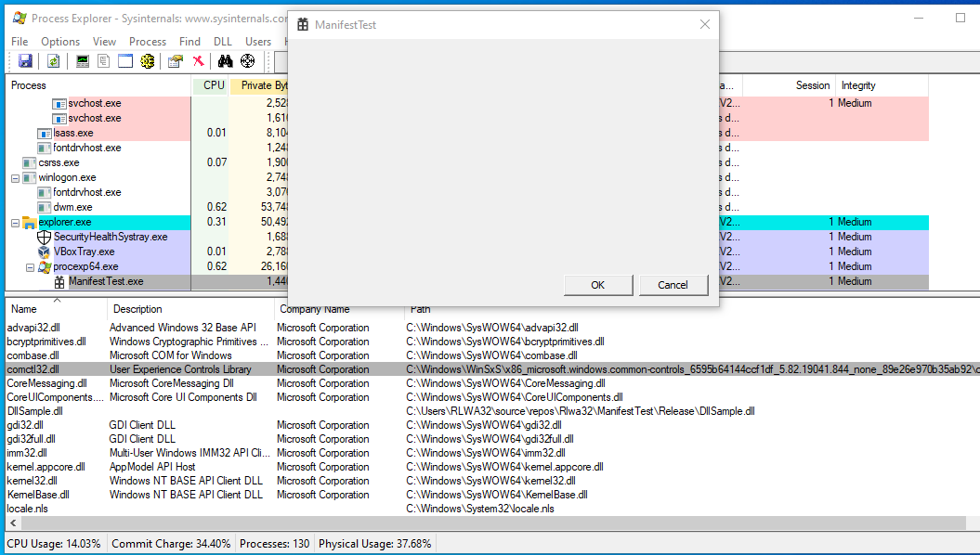Click the Physical Usage status entry
980x555 pixels.
[x=375, y=544]
